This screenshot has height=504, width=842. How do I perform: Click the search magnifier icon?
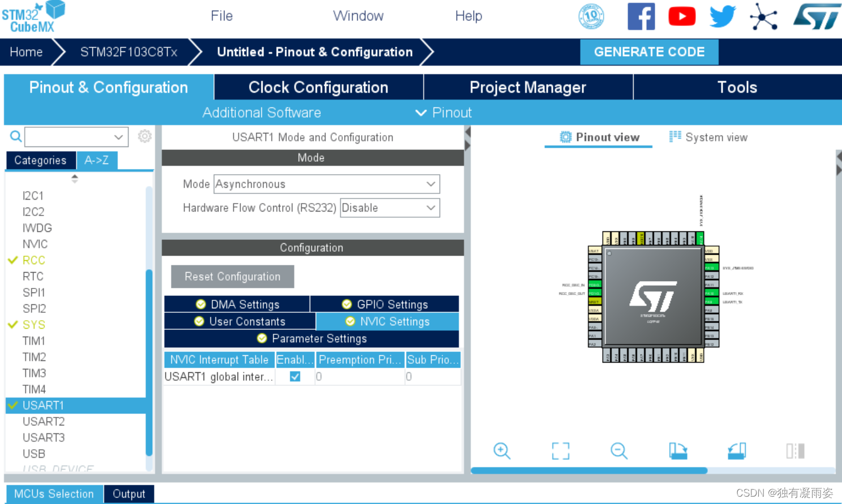click(16, 136)
